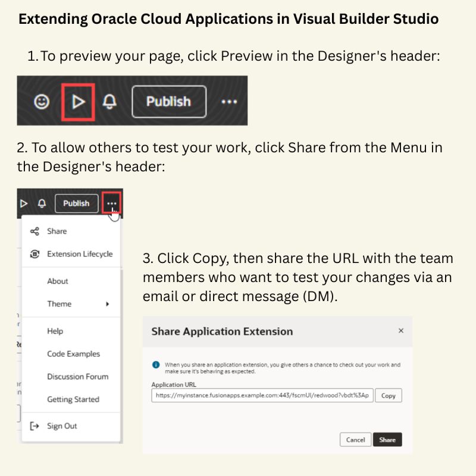476x476 pixels.
Task: Open notifications bell beside the large Publish button
Action: point(109,102)
